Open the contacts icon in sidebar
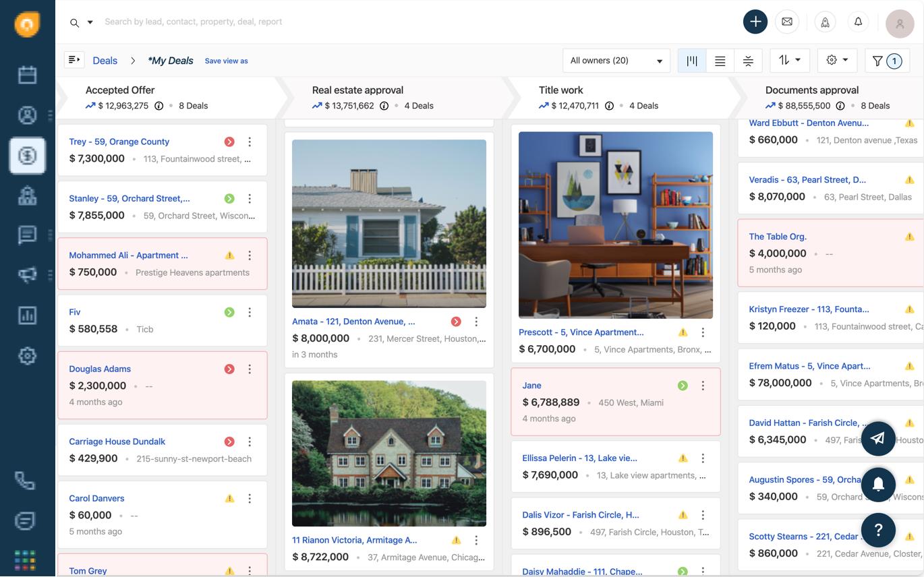Viewport: 924px width, 577px height. [27, 115]
